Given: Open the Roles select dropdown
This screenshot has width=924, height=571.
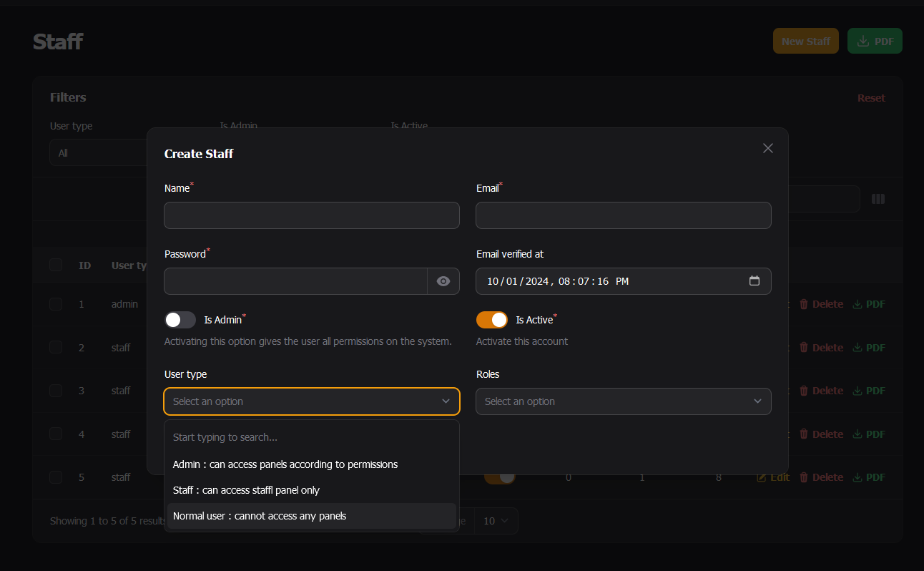Looking at the screenshot, I should tap(624, 401).
